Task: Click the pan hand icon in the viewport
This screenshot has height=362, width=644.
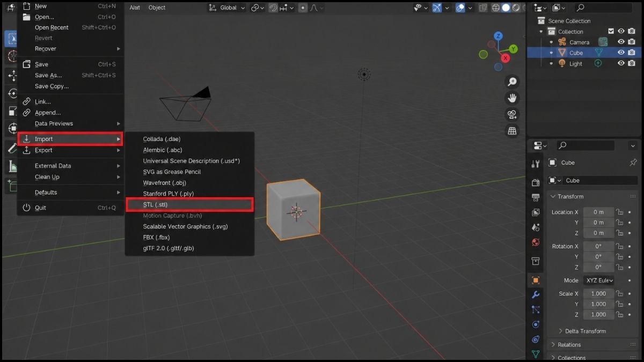Action: pos(512,98)
